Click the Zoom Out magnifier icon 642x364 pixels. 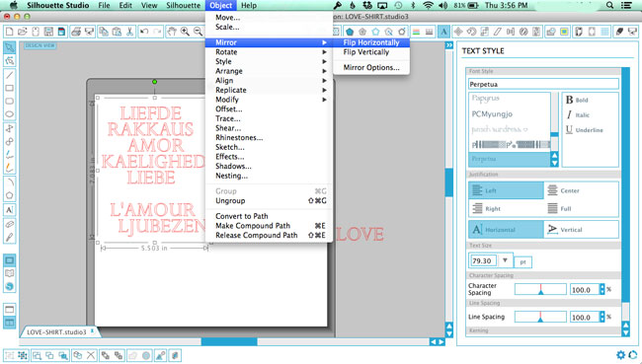pyautogui.click(x=199, y=32)
